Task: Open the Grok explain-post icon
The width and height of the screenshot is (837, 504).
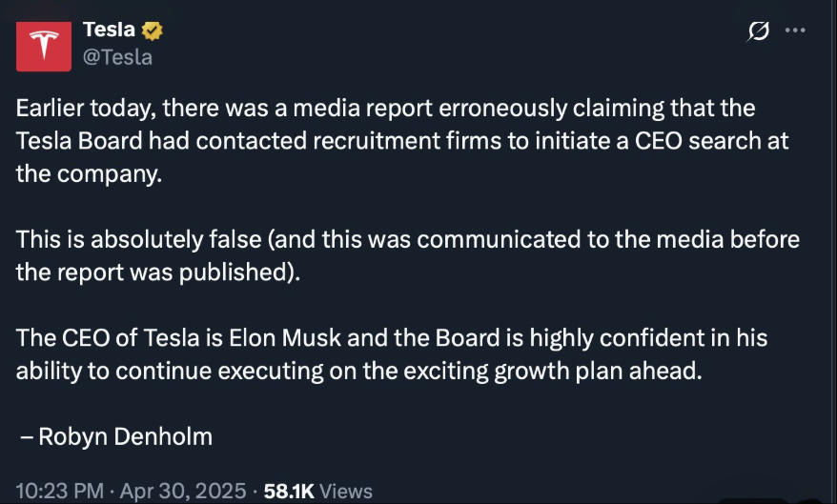Action: click(759, 31)
